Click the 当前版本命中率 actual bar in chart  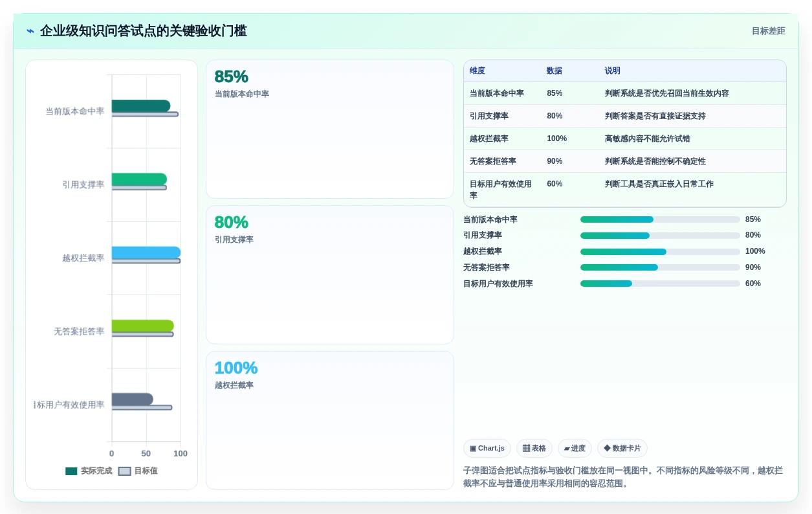point(141,106)
